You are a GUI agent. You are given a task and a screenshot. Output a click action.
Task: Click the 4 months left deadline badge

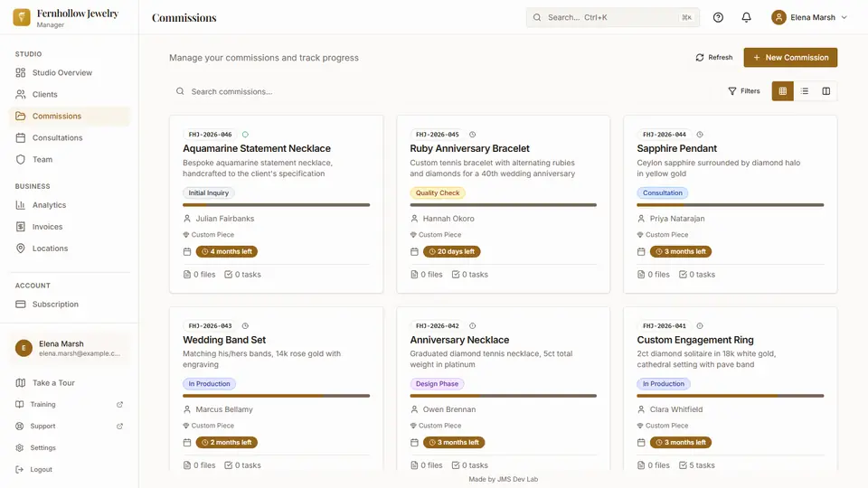click(x=226, y=251)
